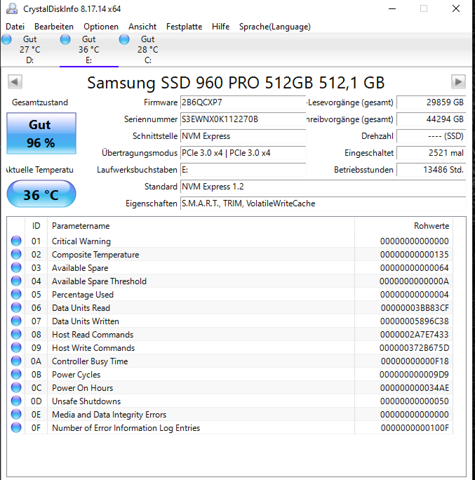
Task: Click CrystalDiskInfo app icon in title bar
Action: click(x=12, y=8)
